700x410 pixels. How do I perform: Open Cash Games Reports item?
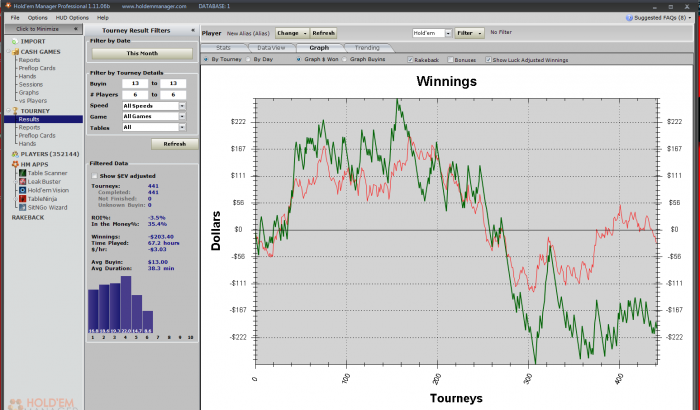29,60
